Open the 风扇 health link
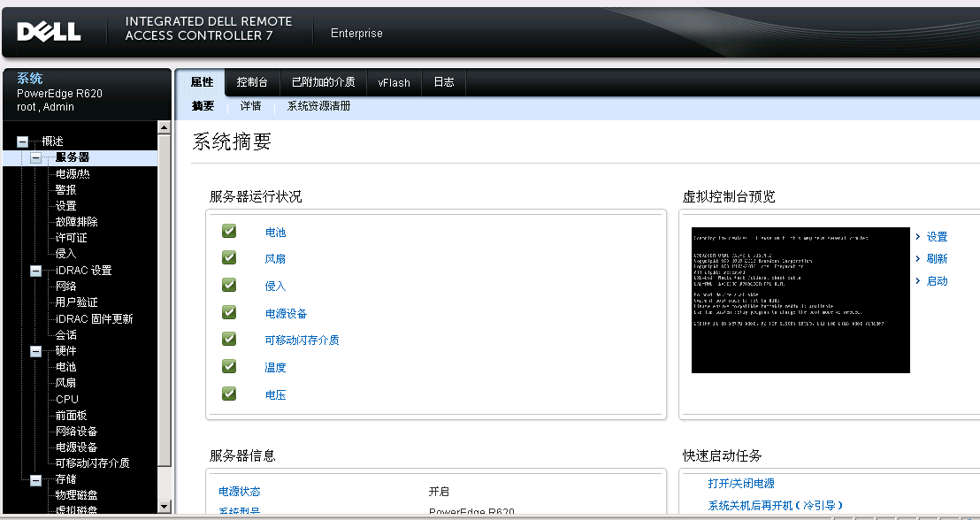Screen dimensions: 980x520 (275, 259)
